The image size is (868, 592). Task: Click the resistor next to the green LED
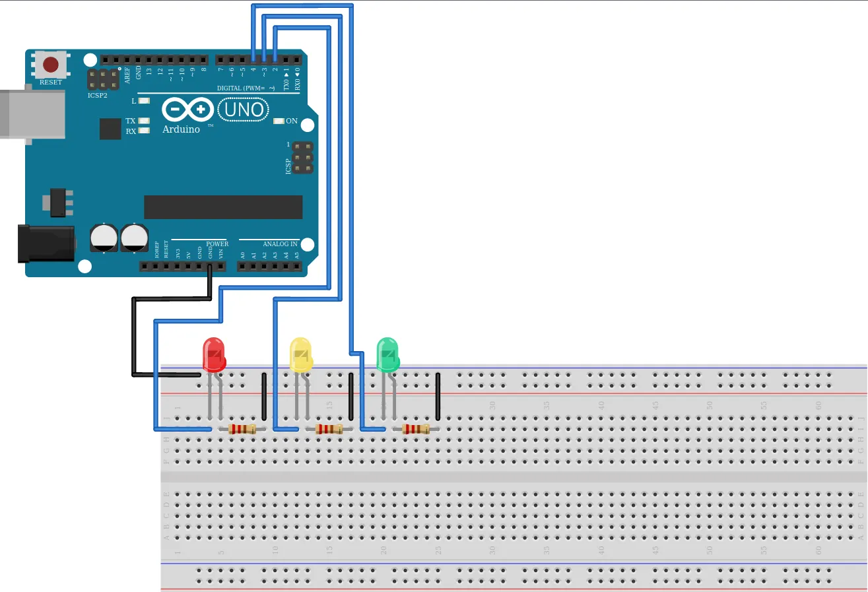click(416, 429)
